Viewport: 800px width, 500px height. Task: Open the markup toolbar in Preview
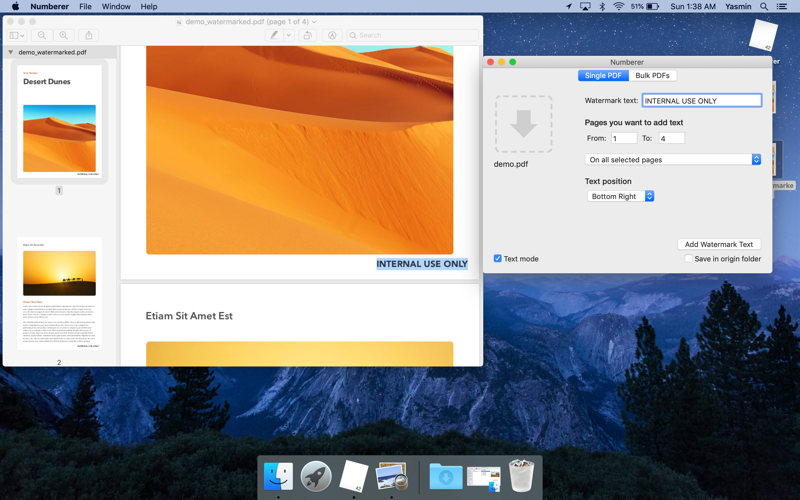tap(332, 35)
